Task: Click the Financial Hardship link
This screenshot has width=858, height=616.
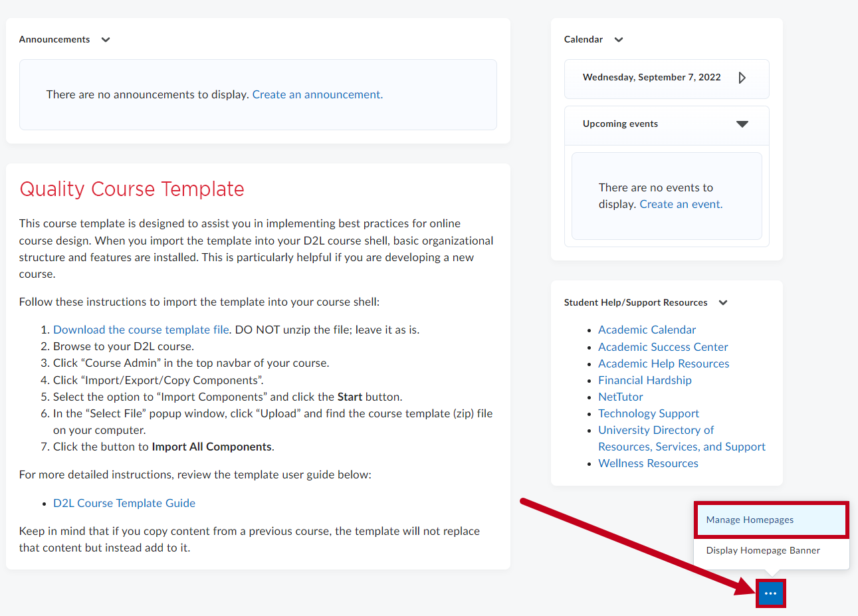Action: coord(645,380)
